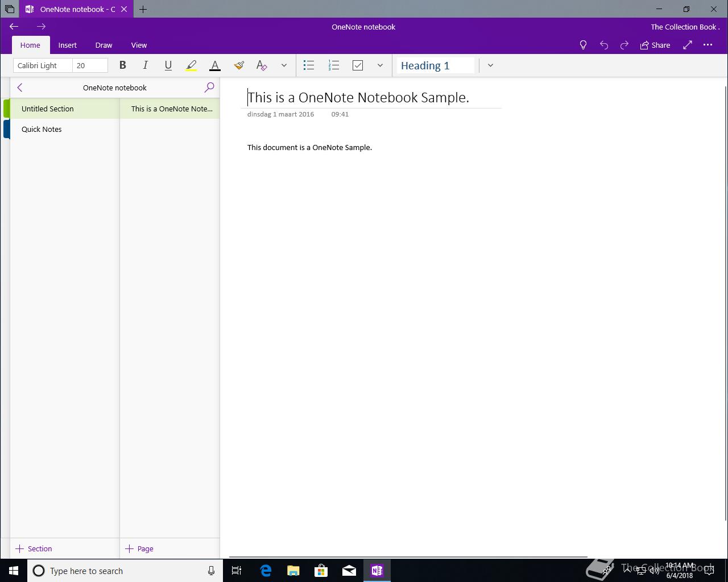The image size is (728, 582).
Task: Open the Sets tab overview icon
Action: [x=10, y=9]
